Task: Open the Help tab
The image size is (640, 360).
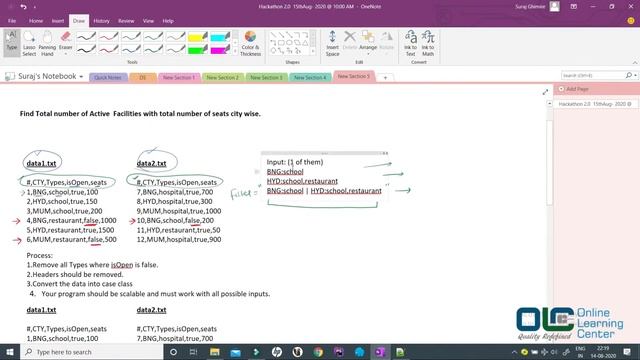Action: click(168, 21)
